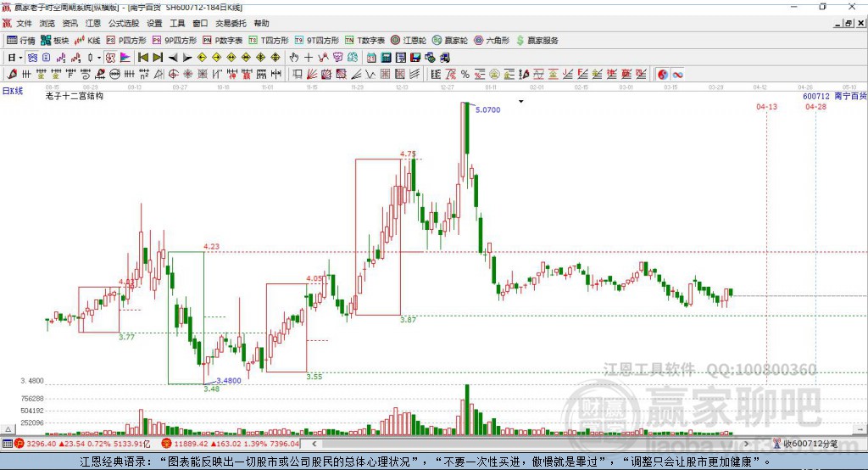This screenshot has width=868, height=470.
Task: Open the 资讯 menu
Action: (70, 23)
